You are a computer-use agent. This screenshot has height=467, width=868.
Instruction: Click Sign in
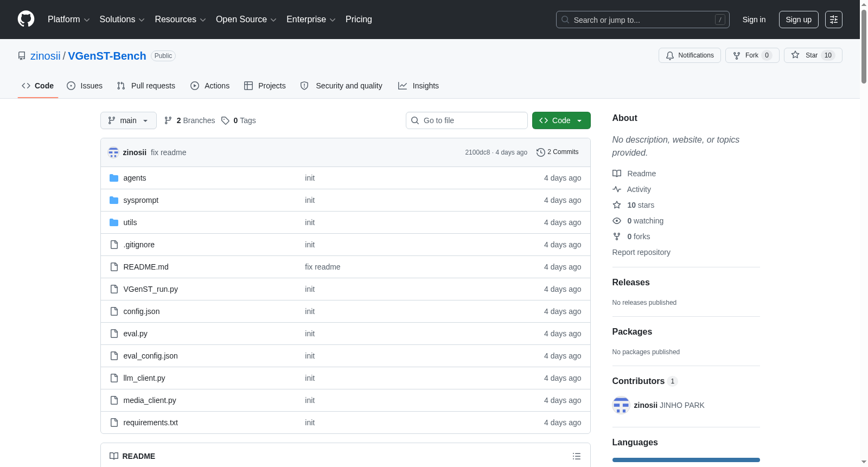point(754,20)
